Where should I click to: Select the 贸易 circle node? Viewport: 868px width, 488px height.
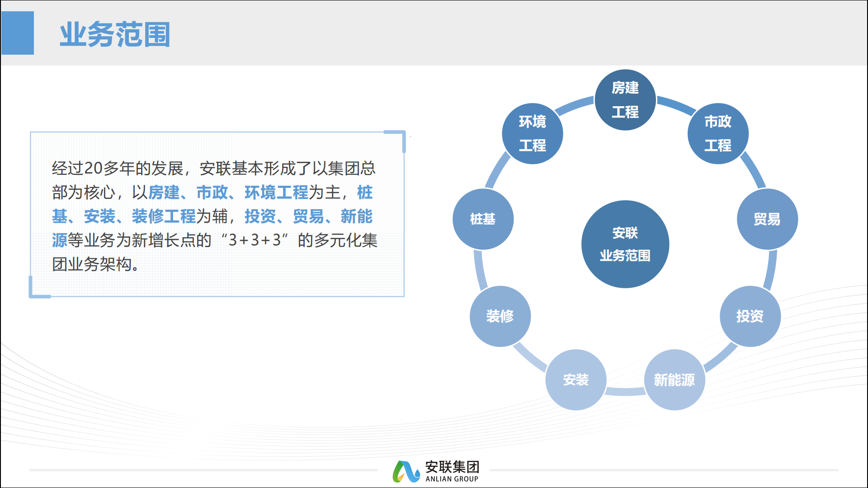point(767,219)
